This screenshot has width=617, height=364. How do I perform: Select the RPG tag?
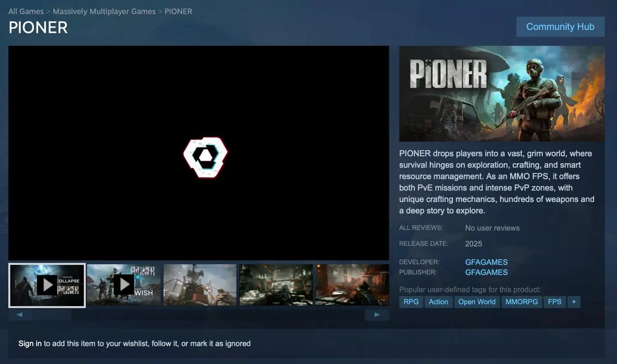point(411,302)
